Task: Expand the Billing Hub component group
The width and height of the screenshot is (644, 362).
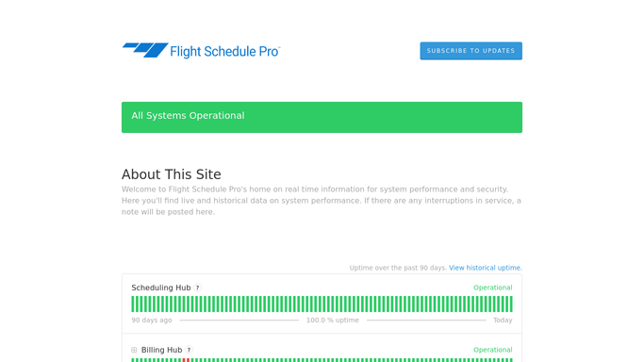Action: coord(134,350)
